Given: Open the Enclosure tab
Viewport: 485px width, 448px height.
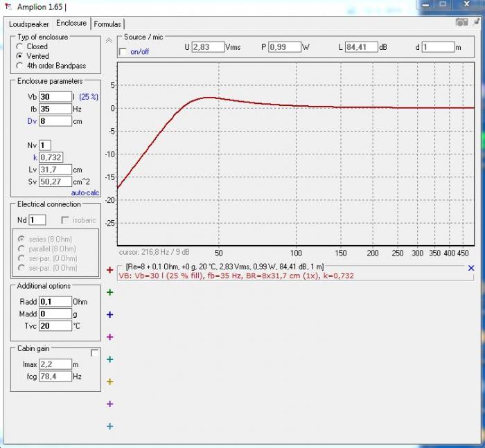Looking at the screenshot, I should pos(71,23).
